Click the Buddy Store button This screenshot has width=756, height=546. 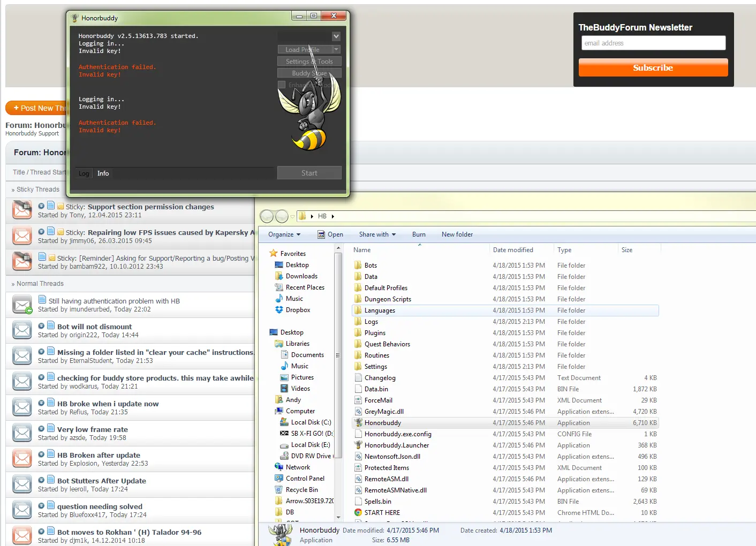[x=309, y=73]
